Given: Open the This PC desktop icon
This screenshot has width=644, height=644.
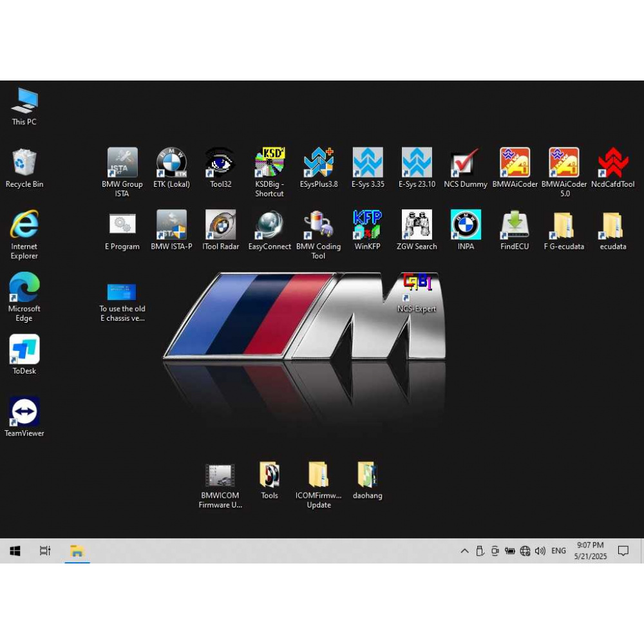Looking at the screenshot, I should tap(24, 106).
